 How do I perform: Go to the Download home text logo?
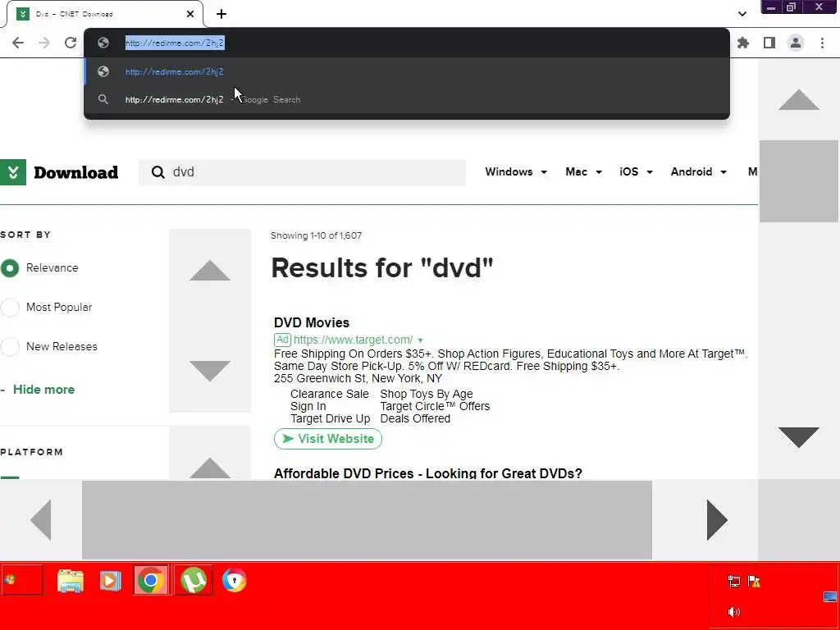pos(76,172)
